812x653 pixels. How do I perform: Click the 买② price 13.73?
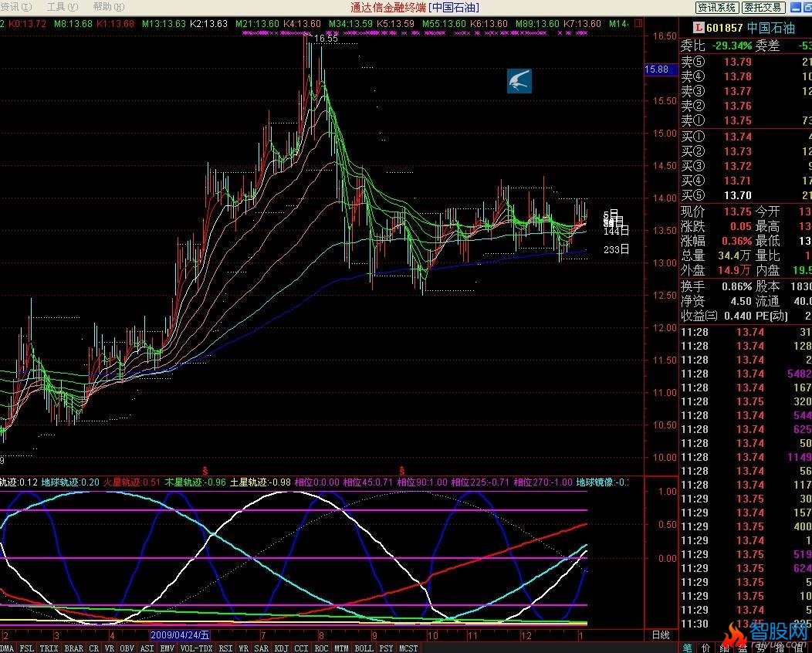pos(737,151)
